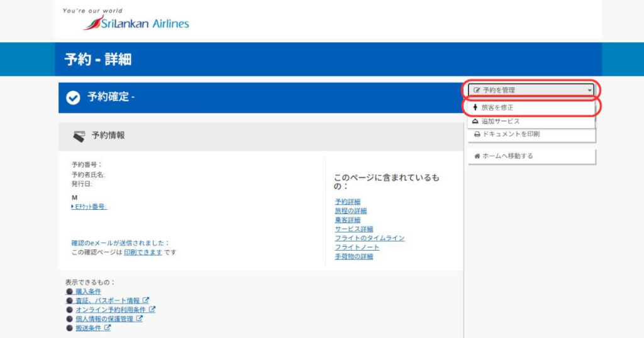The width and height of the screenshot is (644, 338).
Task: Open the 搬送条件 link
Action: (x=88, y=328)
